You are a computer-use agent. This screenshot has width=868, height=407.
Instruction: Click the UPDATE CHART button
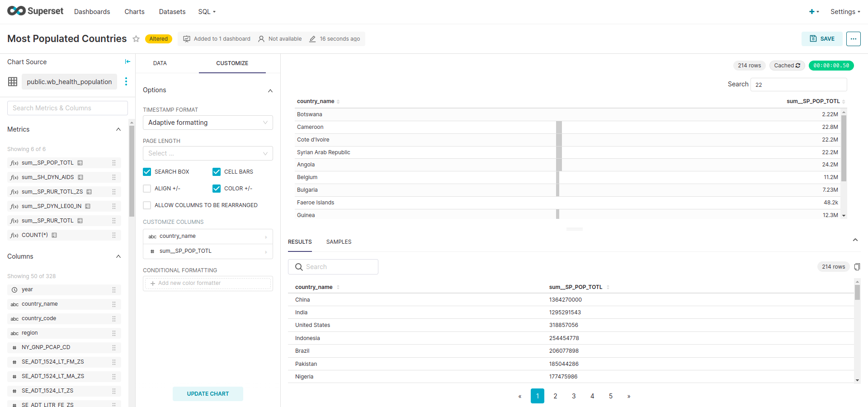click(208, 394)
